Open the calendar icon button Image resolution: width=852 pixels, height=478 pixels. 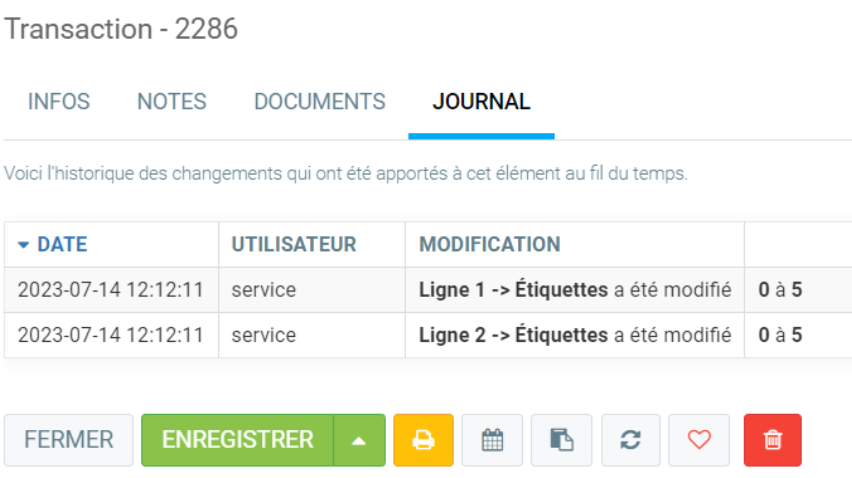tap(492, 440)
